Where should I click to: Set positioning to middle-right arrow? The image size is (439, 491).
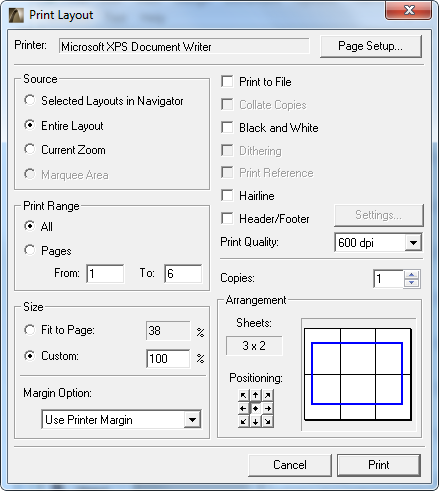point(268,408)
